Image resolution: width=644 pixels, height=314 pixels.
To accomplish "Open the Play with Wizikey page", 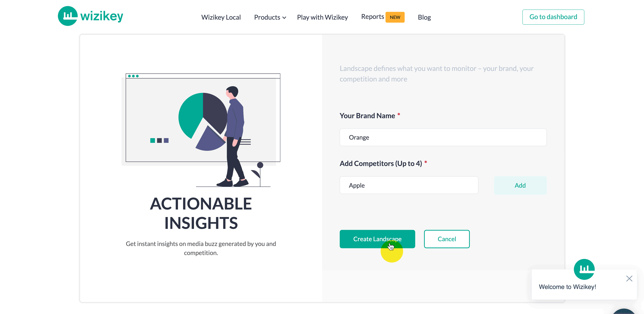I will point(322,17).
